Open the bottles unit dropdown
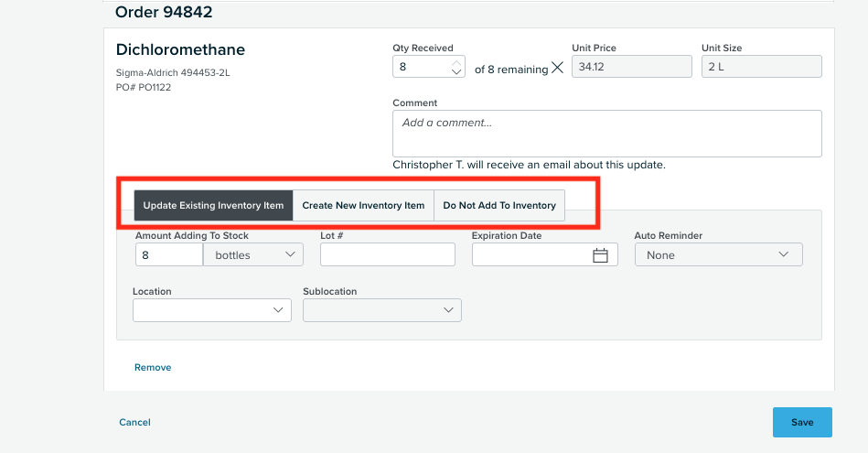The width and height of the screenshot is (868, 453). click(253, 254)
